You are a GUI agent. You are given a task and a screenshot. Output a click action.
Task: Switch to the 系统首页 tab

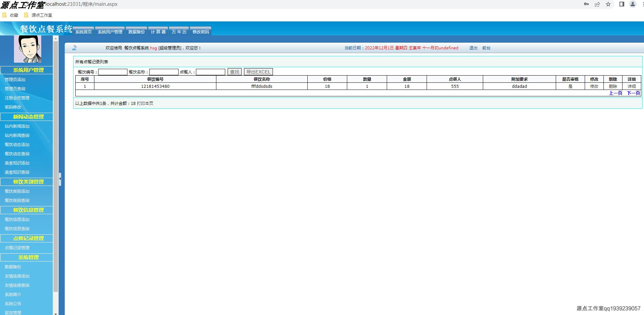tap(83, 31)
